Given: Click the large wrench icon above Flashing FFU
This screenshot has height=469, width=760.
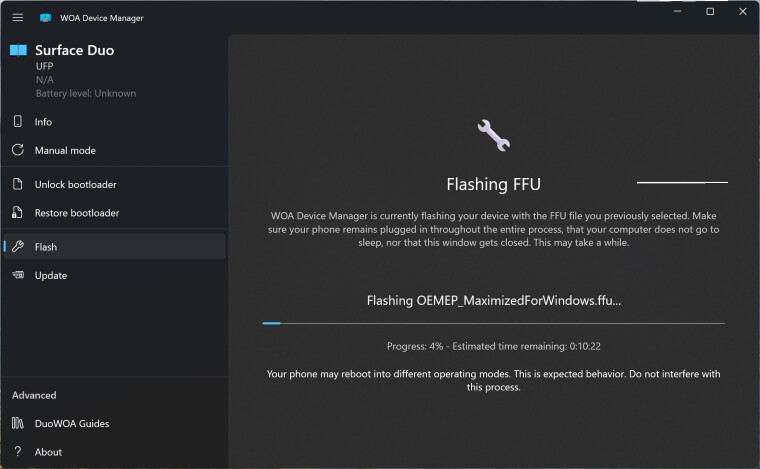Looking at the screenshot, I should click(493, 135).
